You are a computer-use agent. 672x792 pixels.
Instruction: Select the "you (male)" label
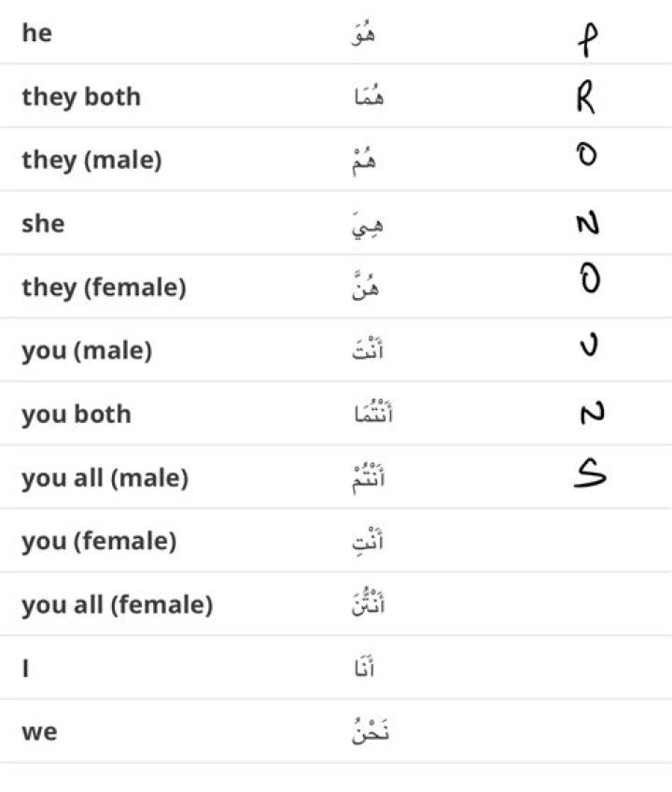86,351
